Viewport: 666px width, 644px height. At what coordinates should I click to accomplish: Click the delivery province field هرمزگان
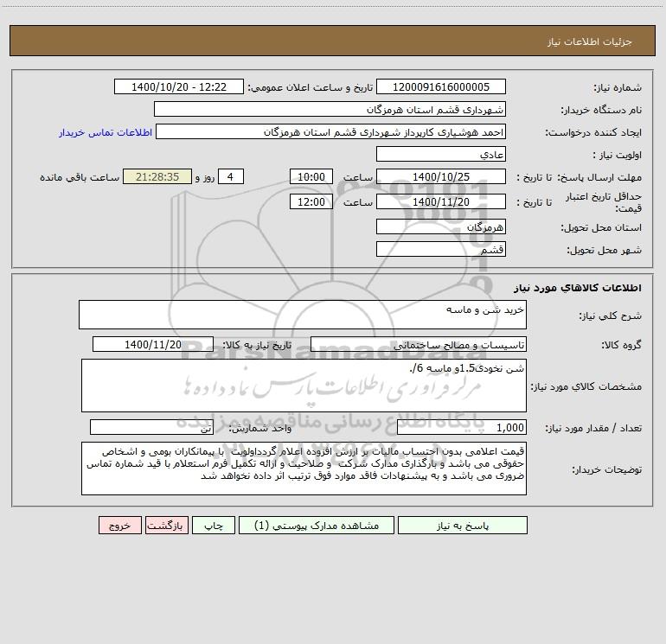click(x=441, y=226)
